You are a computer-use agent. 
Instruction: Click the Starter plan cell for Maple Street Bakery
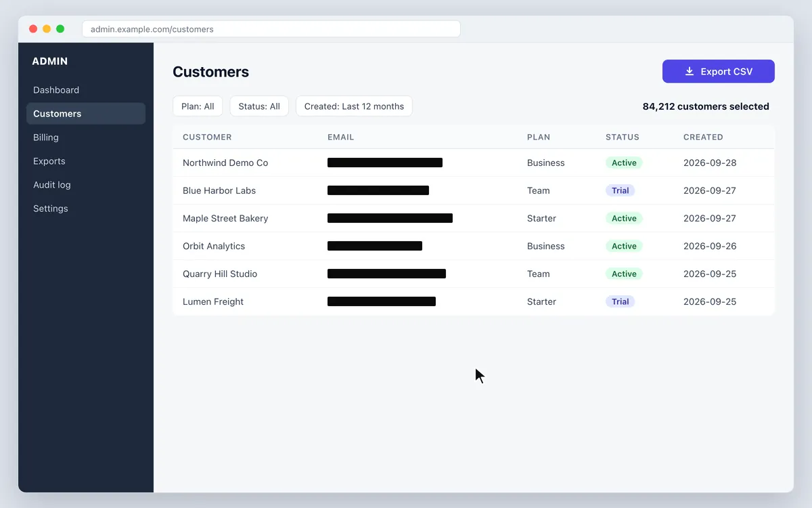(x=541, y=218)
